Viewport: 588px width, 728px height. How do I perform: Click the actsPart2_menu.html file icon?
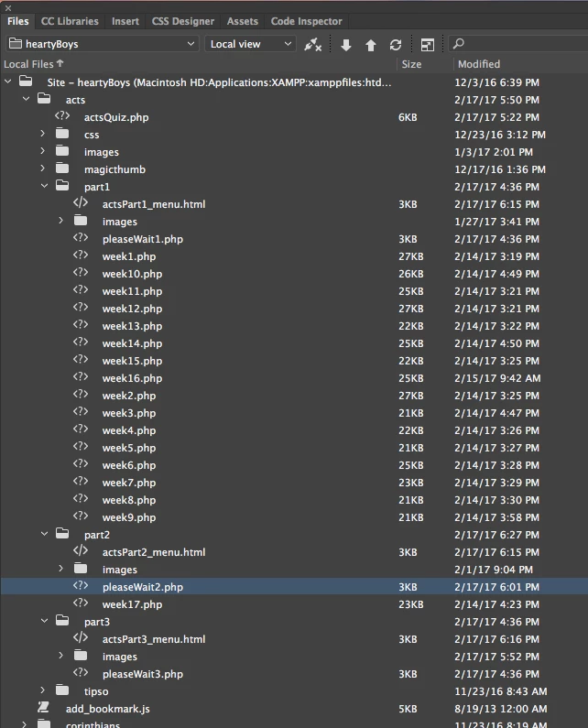pyautogui.click(x=81, y=550)
